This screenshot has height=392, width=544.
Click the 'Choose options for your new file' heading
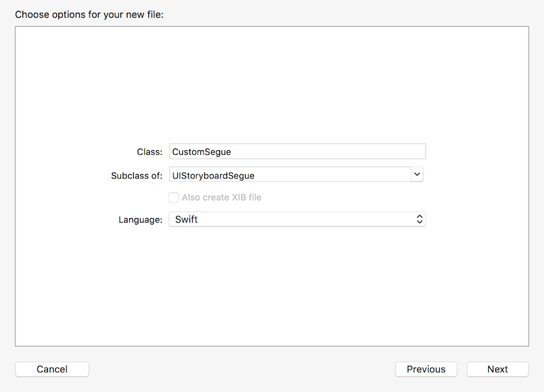tap(89, 15)
